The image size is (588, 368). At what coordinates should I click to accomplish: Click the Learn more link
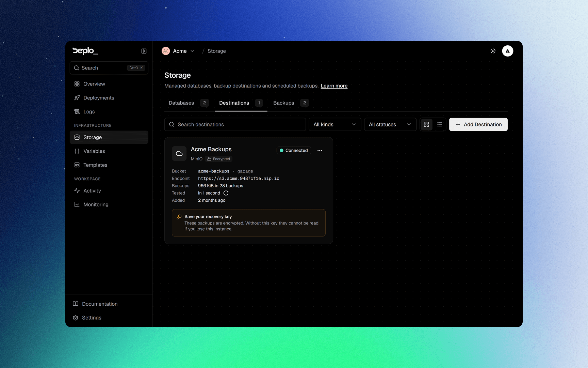click(x=334, y=86)
